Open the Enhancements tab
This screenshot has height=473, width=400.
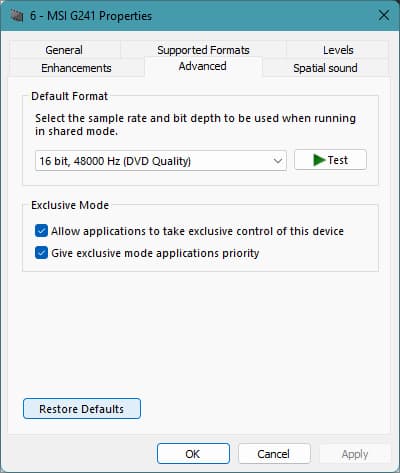coord(76,68)
